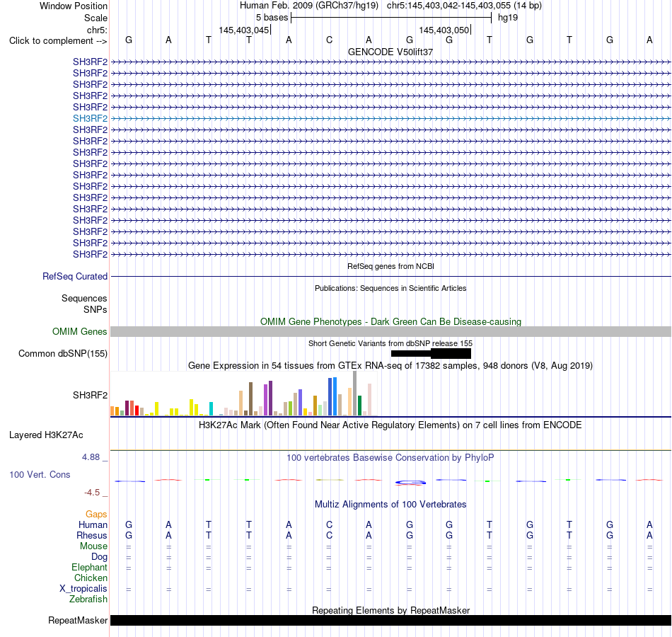Click the 'Click to complement -->' label
This screenshot has height=637, width=672.
(58, 41)
